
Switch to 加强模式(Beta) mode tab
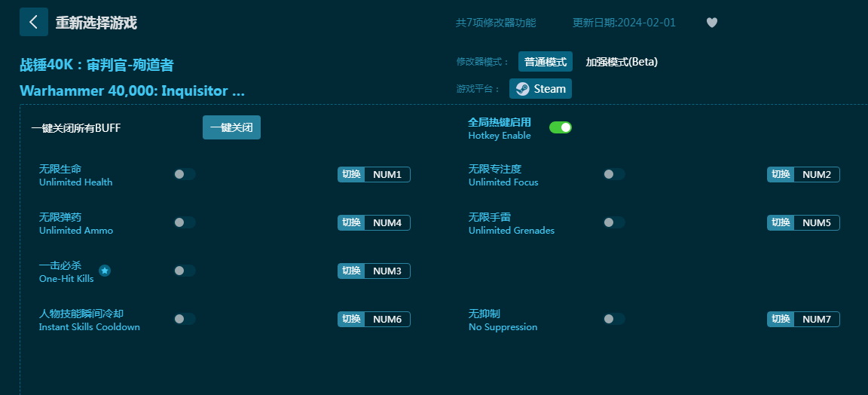[622, 62]
